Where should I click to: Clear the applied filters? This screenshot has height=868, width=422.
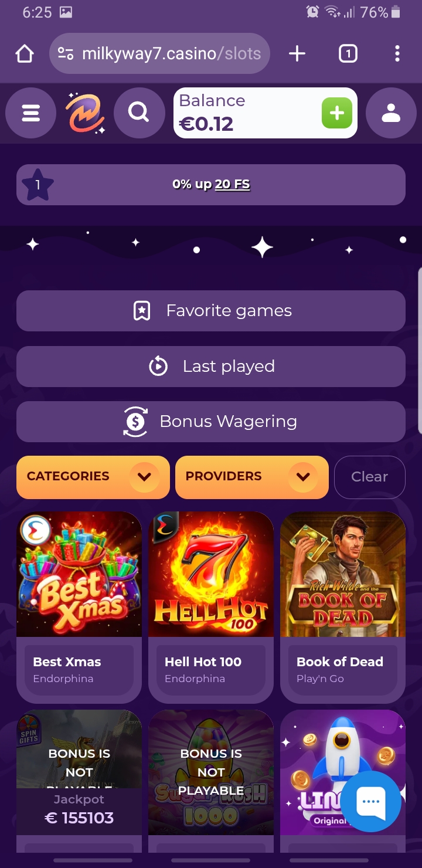370,477
